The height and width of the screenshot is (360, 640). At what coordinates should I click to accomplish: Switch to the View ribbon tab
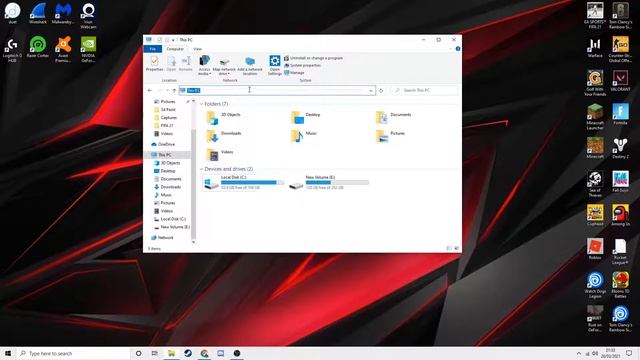[x=198, y=49]
